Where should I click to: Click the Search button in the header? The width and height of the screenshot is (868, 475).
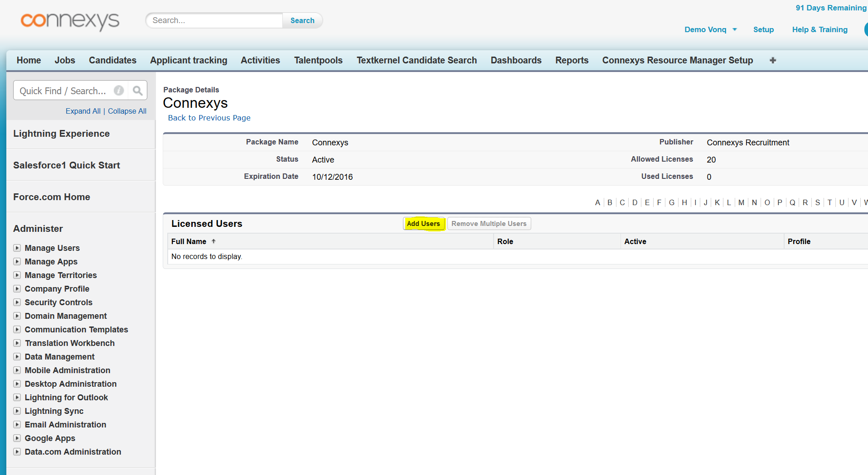pyautogui.click(x=302, y=20)
